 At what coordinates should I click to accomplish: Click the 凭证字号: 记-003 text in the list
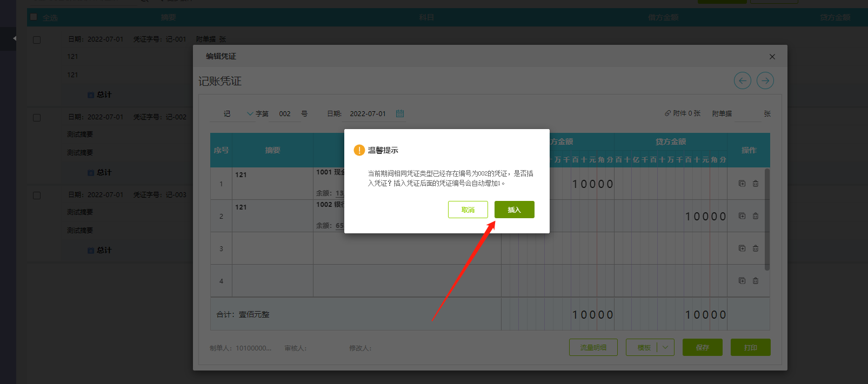pos(159,195)
